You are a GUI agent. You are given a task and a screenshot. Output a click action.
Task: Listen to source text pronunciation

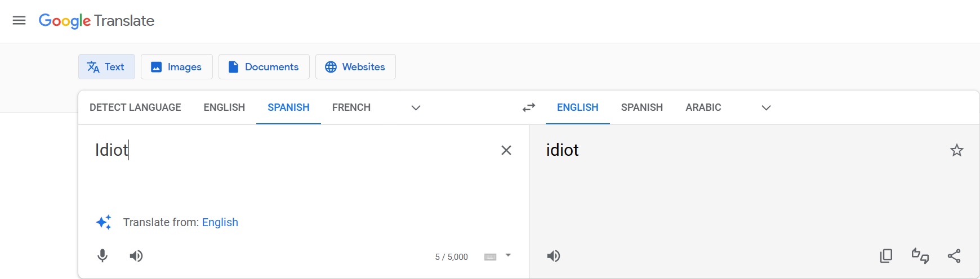pos(136,256)
